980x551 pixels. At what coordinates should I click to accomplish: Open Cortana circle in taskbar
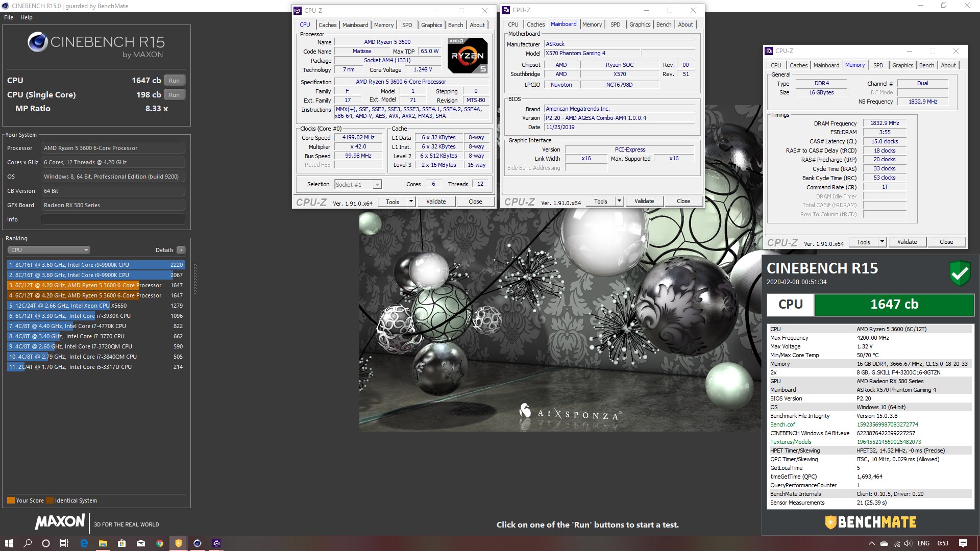tap(46, 543)
